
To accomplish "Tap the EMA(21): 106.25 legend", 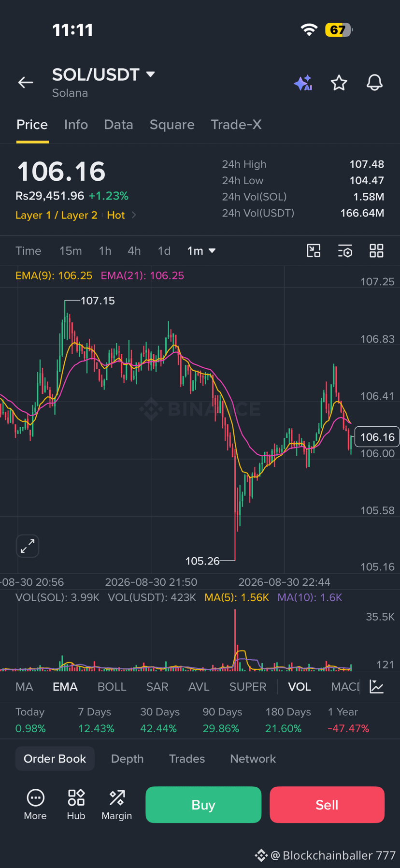I will (x=143, y=275).
